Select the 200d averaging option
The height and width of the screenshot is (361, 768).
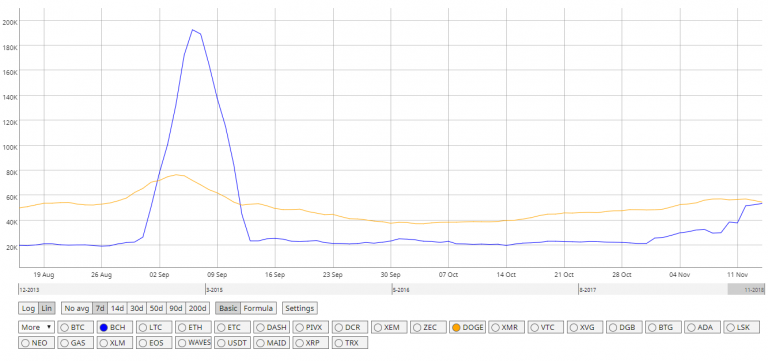(x=198, y=309)
